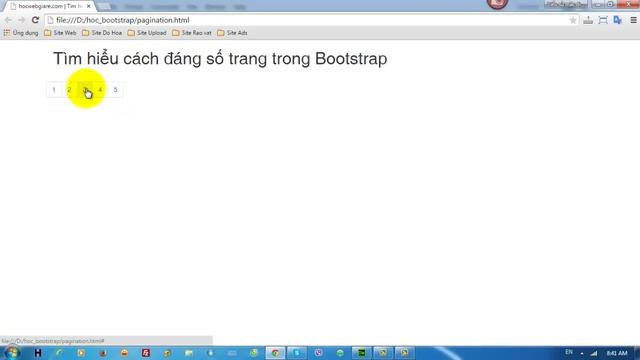Go to pagination page 4

pyautogui.click(x=100, y=90)
